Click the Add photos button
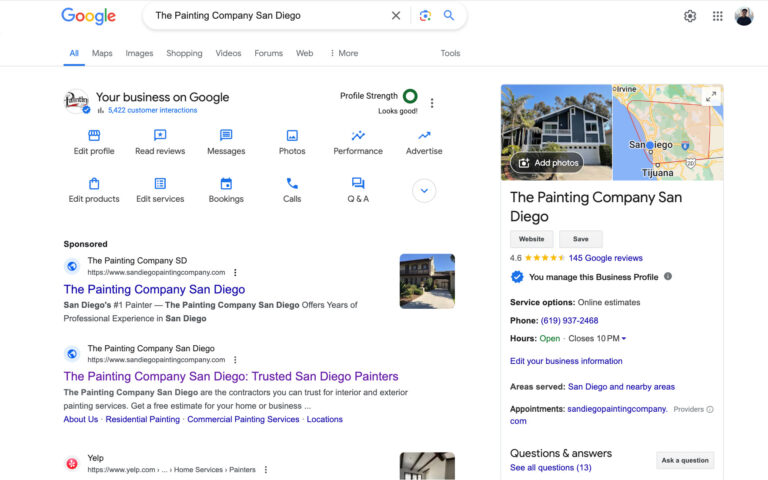The height and width of the screenshot is (480, 768). (x=547, y=163)
